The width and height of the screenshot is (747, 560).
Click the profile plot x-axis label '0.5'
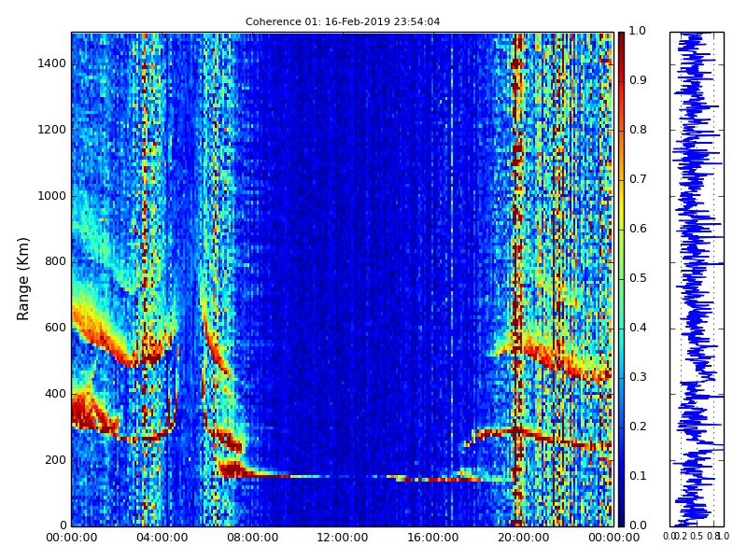(x=697, y=536)
